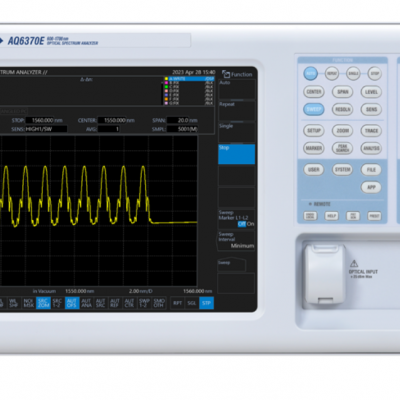Screen dimensions: 400x400
Task: Toggle the SMO OTH status button
Action: (x=159, y=303)
